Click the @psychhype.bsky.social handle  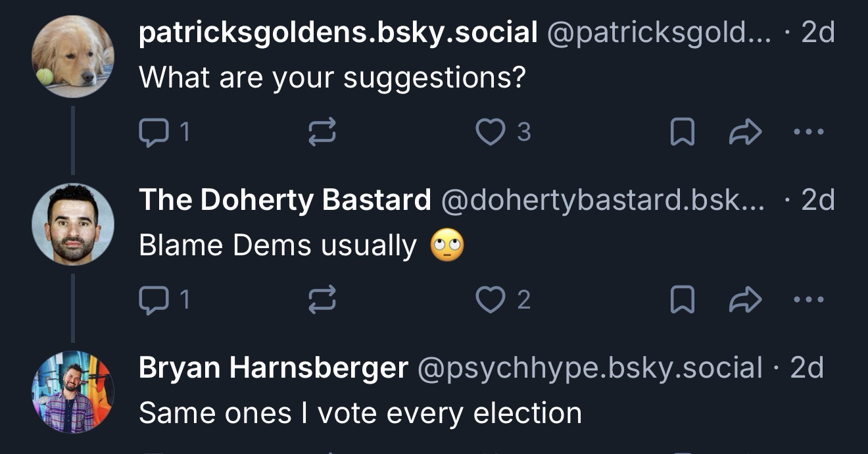590,368
